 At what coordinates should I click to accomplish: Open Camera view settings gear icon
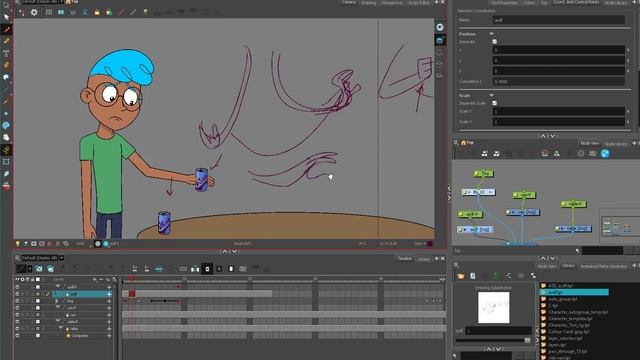pos(34,12)
